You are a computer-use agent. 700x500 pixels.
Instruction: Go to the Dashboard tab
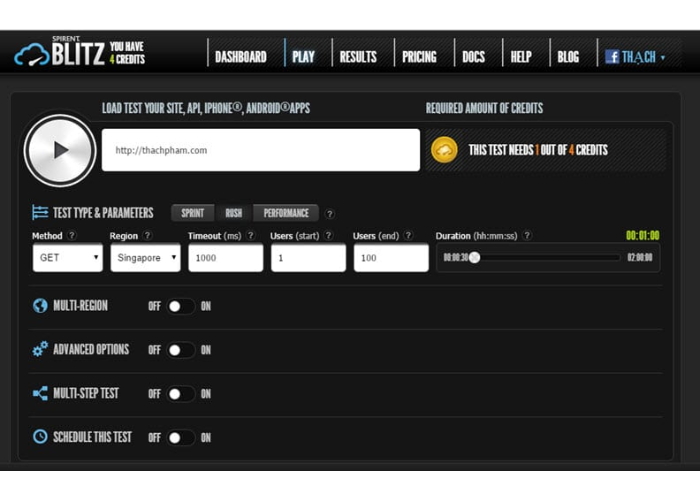[x=241, y=57]
